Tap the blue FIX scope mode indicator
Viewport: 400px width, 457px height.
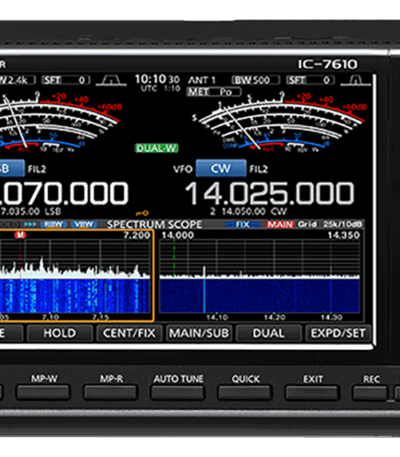point(243,224)
